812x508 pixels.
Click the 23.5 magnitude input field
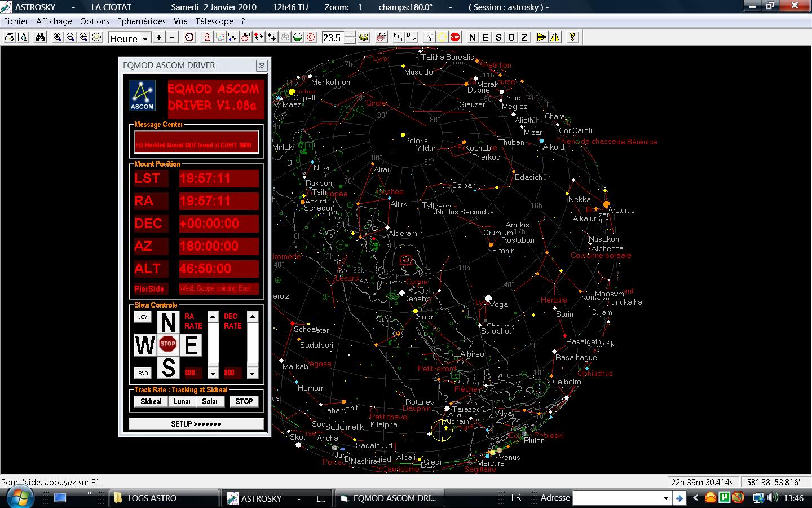333,38
